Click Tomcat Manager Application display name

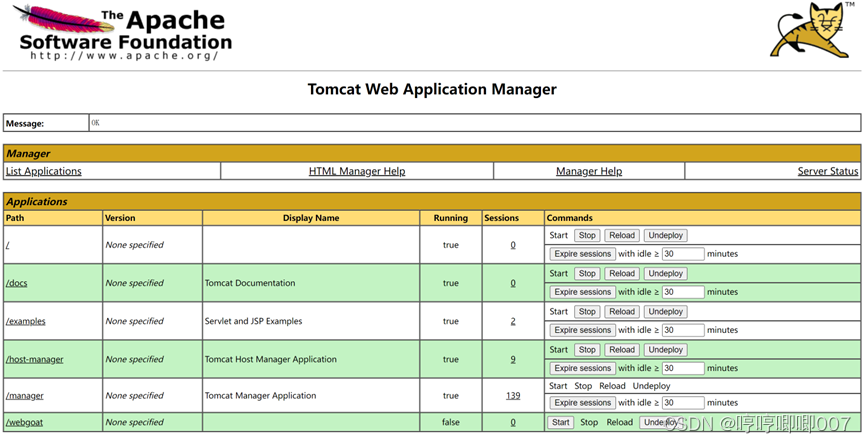click(261, 395)
